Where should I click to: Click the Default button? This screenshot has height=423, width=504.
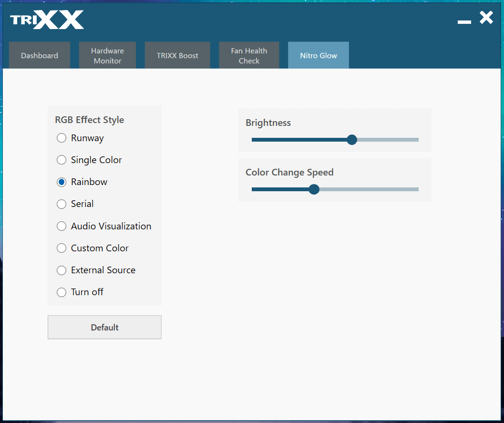(104, 327)
